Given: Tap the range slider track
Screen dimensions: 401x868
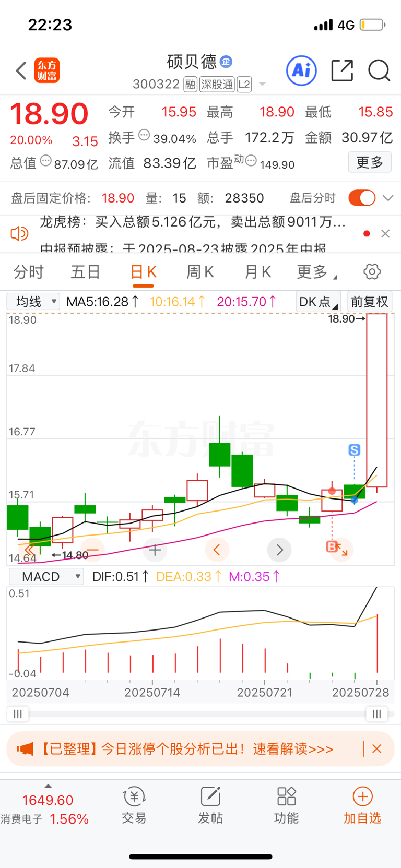Looking at the screenshot, I should [197, 714].
